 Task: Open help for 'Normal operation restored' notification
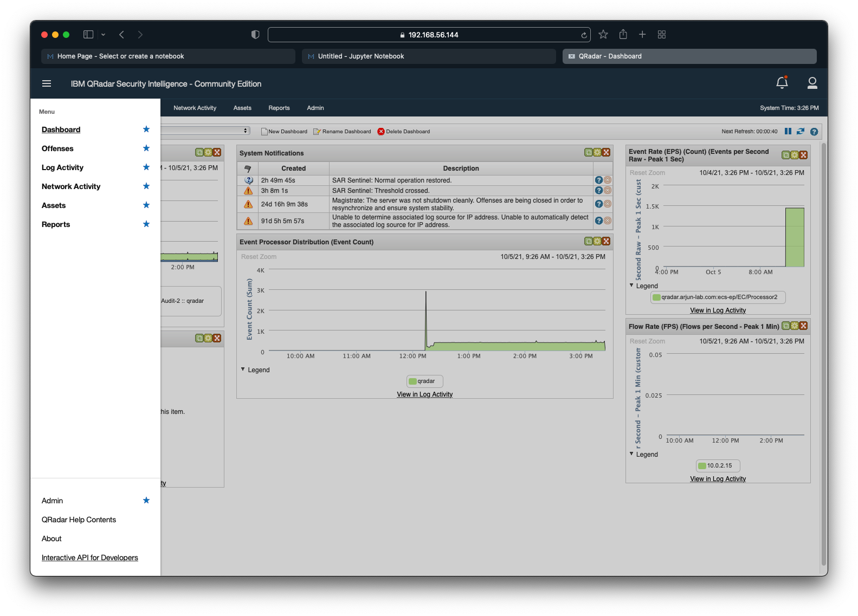[598, 180]
